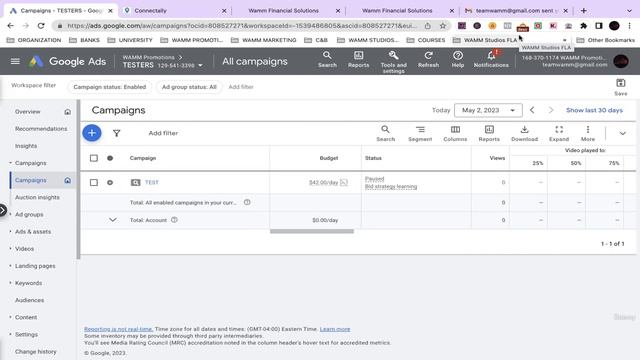Image resolution: width=640 pixels, height=360 pixels.
Task: Click the Learn more link
Action: pyautogui.click(x=335, y=329)
